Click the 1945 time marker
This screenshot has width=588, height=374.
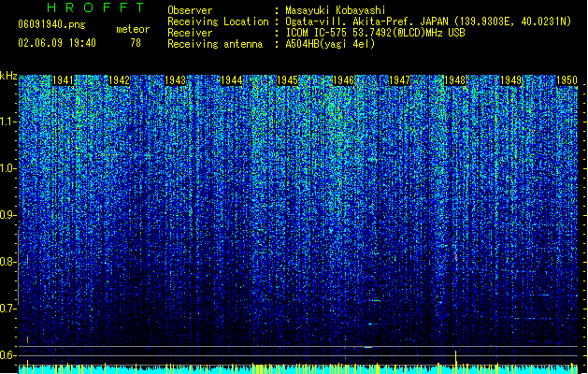pyautogui.click(x=287, y=80)
